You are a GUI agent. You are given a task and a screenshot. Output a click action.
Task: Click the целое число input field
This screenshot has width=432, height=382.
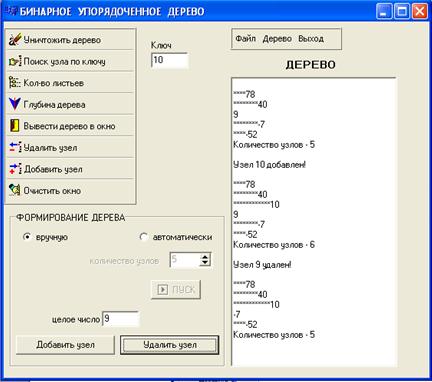pyautogui.click(x=121, y=319)
